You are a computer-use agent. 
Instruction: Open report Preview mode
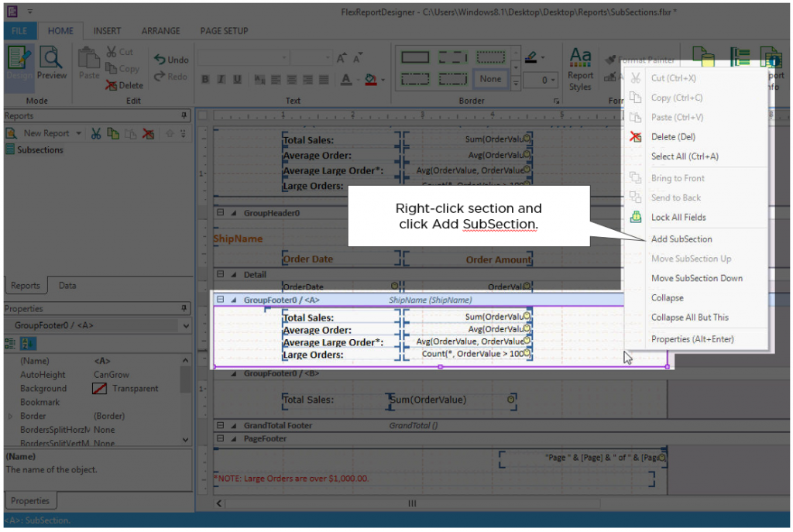(51, 62)
